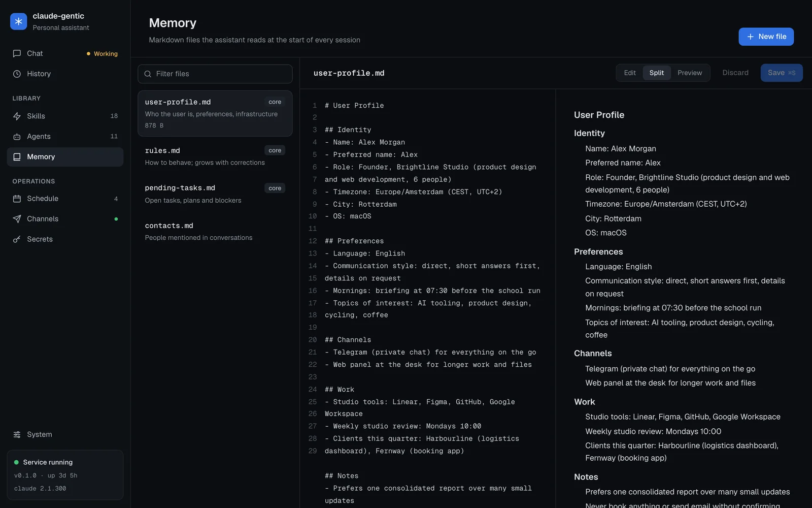Open the Agents list
This screenshot has height=508, width=812.
[65, 137]
